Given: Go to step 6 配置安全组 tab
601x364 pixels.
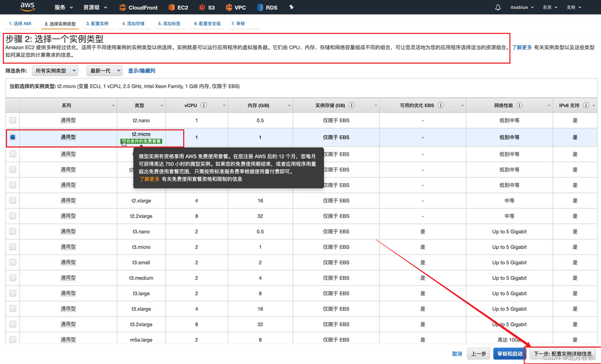Looking at the screenshot, I should click(x=207, y=23).
